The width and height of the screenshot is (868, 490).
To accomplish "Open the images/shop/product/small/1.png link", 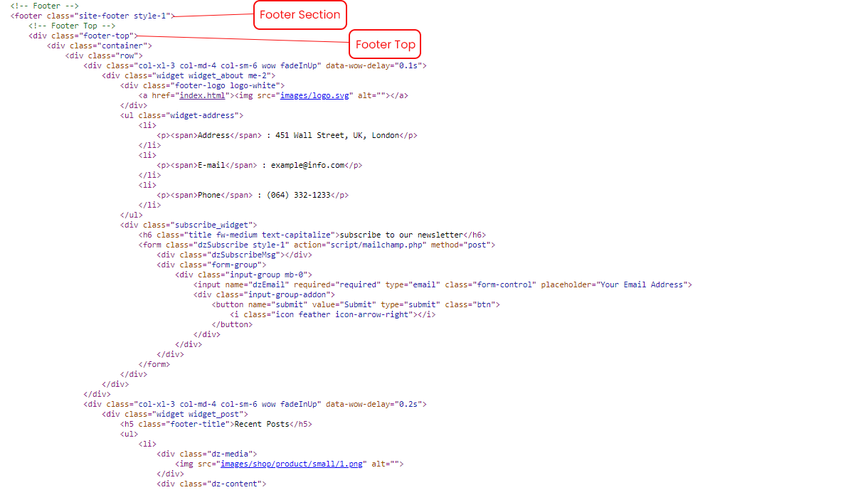I will [x=293, y=464].
